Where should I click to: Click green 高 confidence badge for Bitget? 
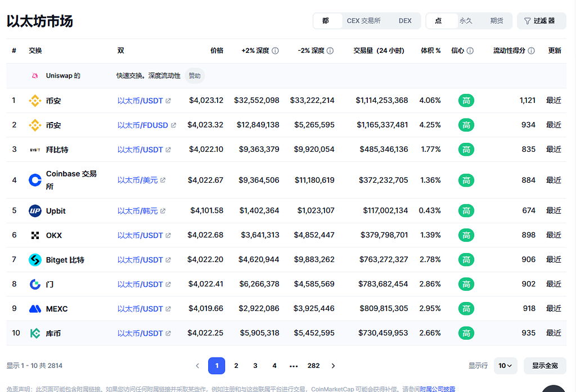coord(466,260)
